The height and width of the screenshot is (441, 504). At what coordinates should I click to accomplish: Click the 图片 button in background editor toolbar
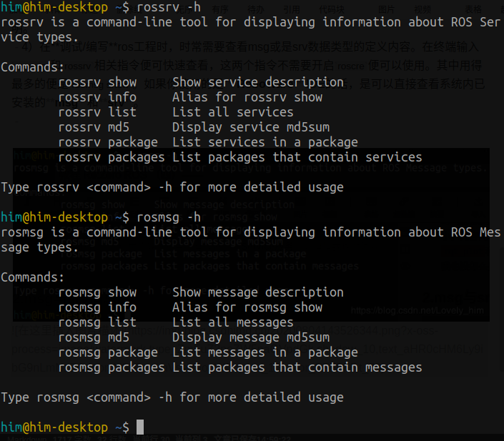click(x=386, y=9)
